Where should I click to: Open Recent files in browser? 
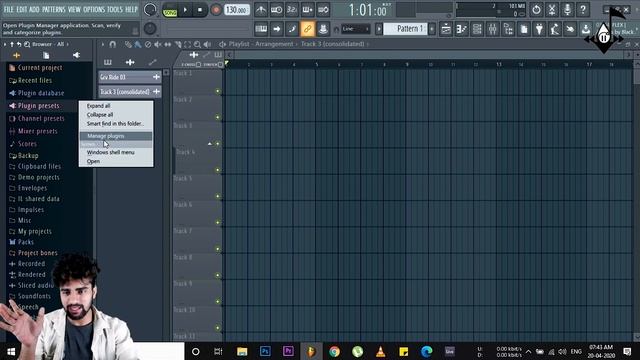pyautogui.click(x=35, y=80)
